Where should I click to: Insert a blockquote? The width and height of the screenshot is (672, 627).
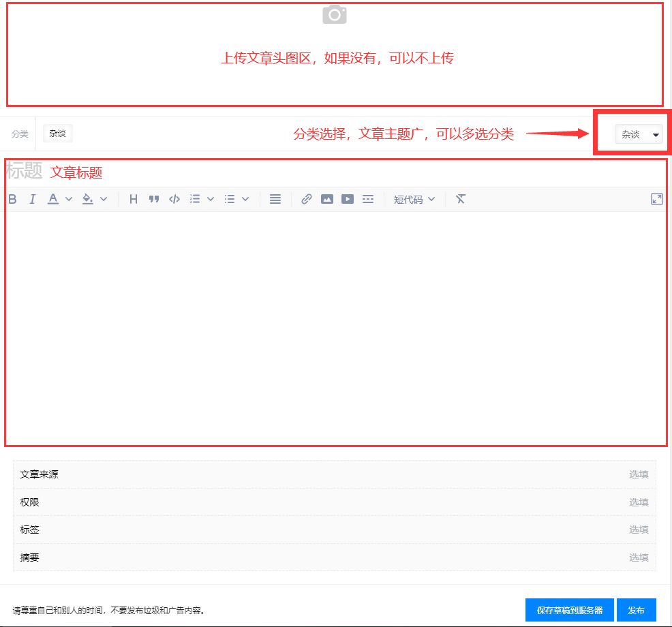(153, 199)
